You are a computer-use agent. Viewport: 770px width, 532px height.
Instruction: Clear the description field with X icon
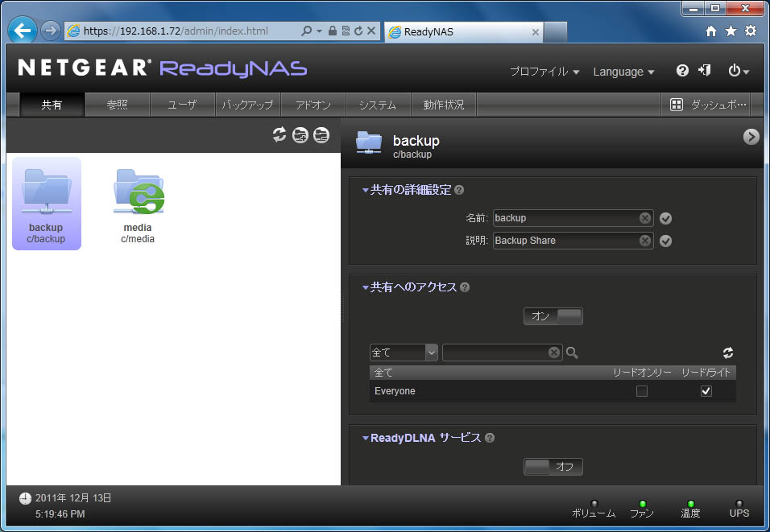645,241
